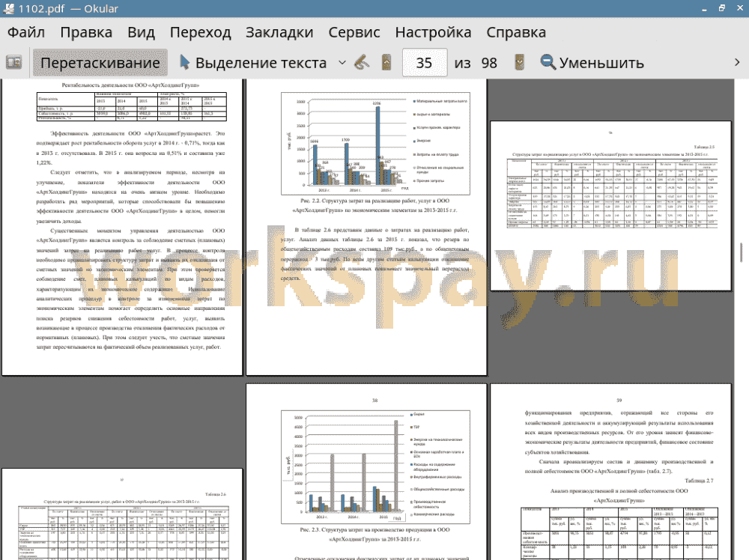Screen dimensions: 749x560
Task: Minimize the Okular window
Action: pyautogui.click(x=705, y=8)
